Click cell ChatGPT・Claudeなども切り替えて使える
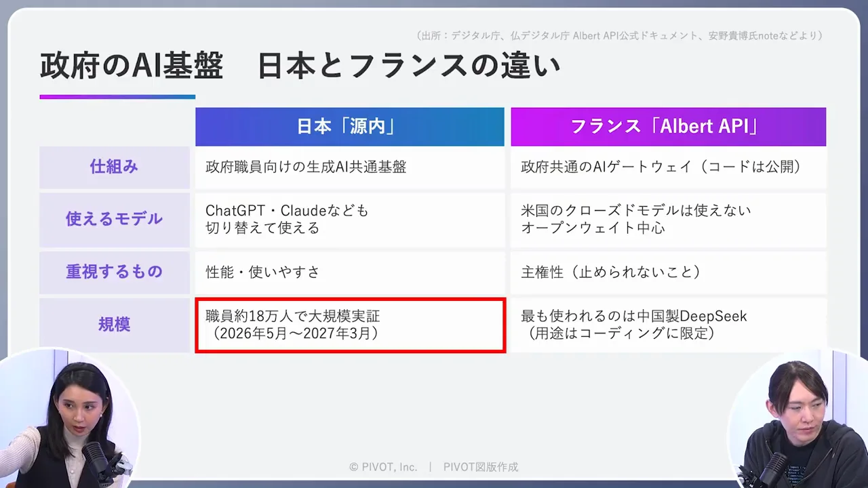The height and width of the screenshot is (488, 868). click(350, 219)
